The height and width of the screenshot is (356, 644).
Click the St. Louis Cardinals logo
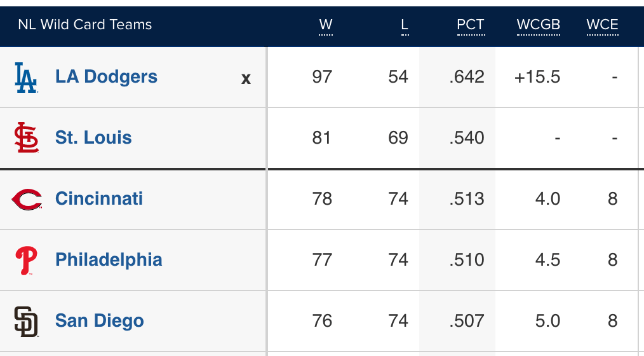[x=26, y=138]
